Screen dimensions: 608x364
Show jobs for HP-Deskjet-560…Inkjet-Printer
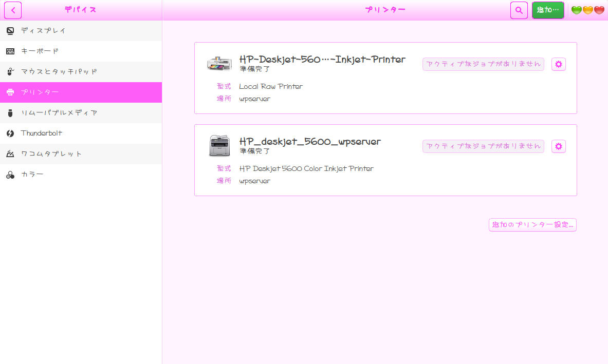(483, 64)
